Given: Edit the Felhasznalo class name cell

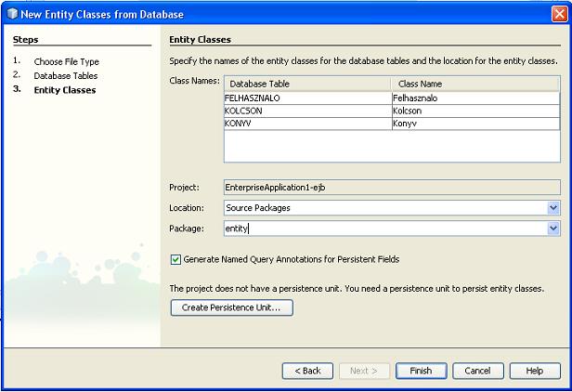Looking at the screenshot, I should click(x=475, y=98).
